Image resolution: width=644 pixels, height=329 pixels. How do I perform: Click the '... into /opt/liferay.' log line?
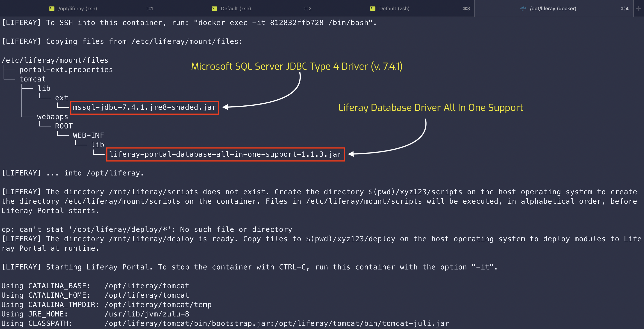pyautogui.click(x=73, y=173)
